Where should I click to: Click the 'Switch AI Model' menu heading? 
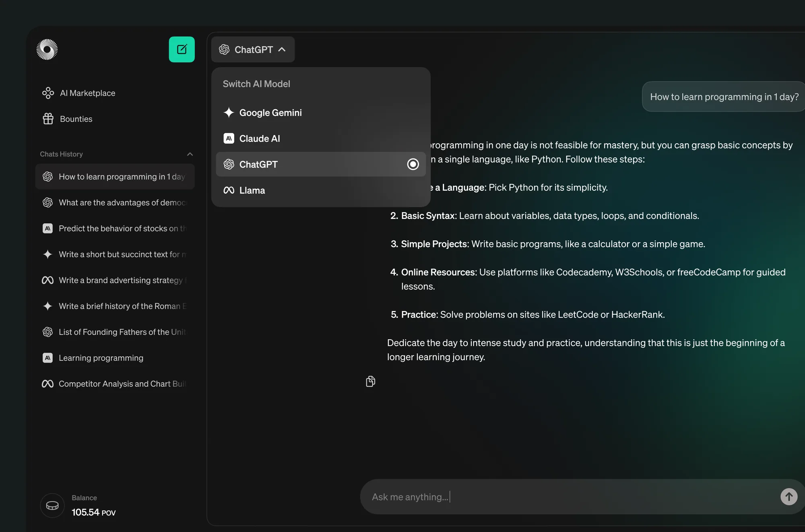[x=256, y=84]
